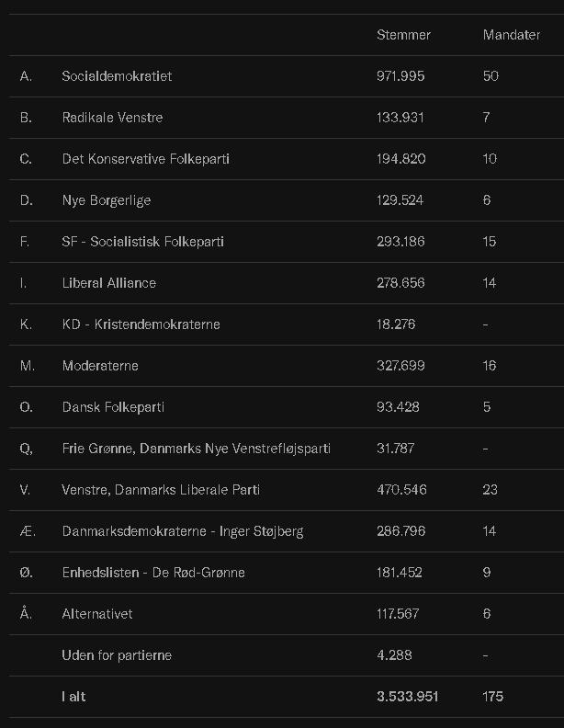Viewport: 564px width, 728px height.
Task: Click the Uden for partierne label
Action: click(117, 655)
